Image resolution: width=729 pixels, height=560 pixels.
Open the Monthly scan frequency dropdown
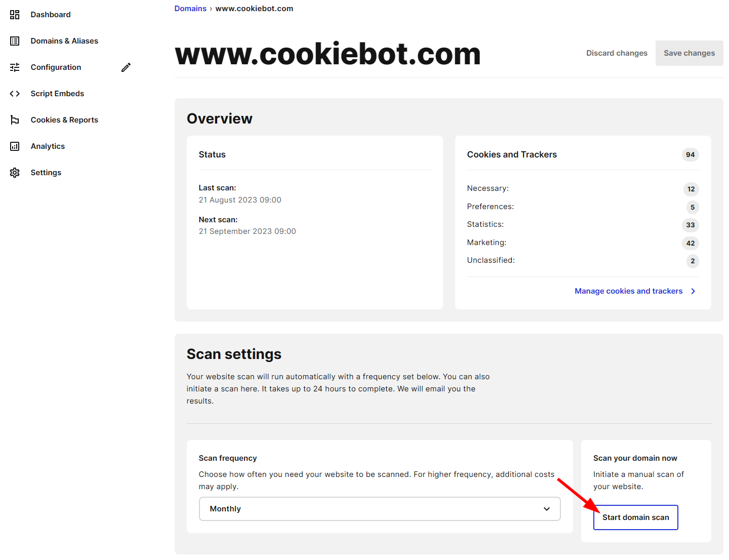[380, 509]
